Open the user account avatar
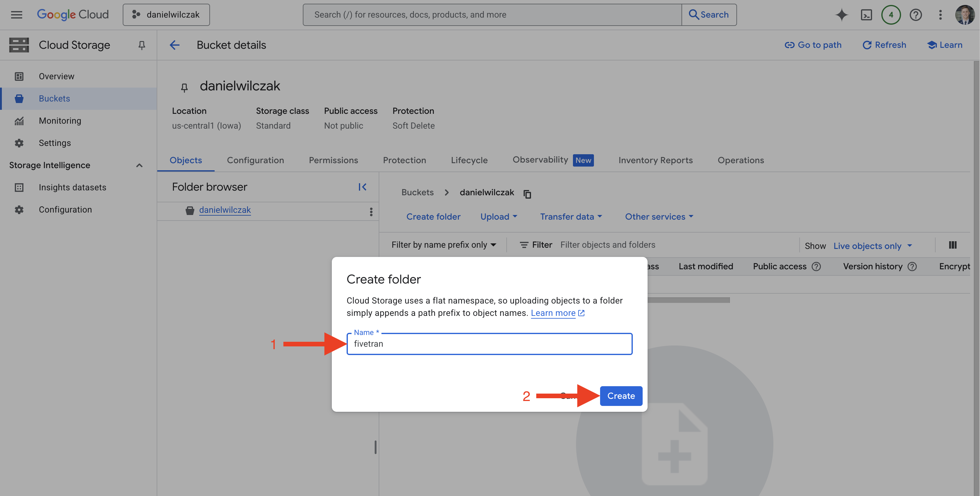 (965, 15)
